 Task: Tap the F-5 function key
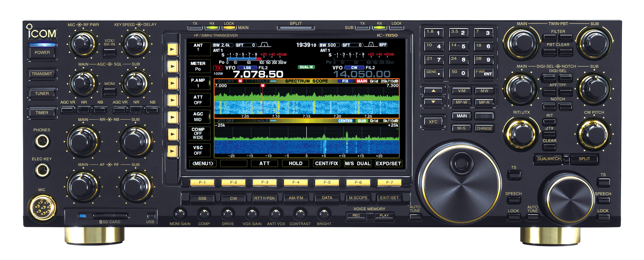point(327,182)
